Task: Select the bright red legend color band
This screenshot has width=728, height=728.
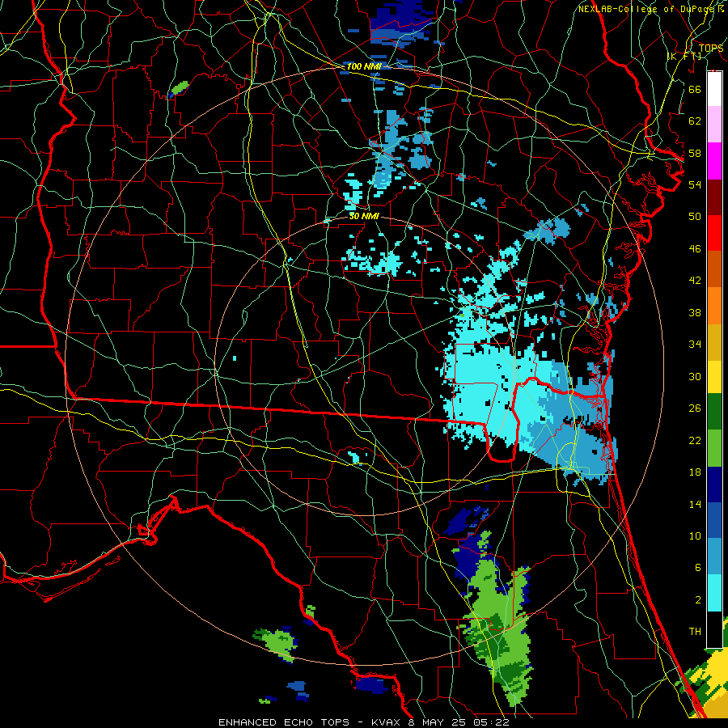Action: click(714, 233)
